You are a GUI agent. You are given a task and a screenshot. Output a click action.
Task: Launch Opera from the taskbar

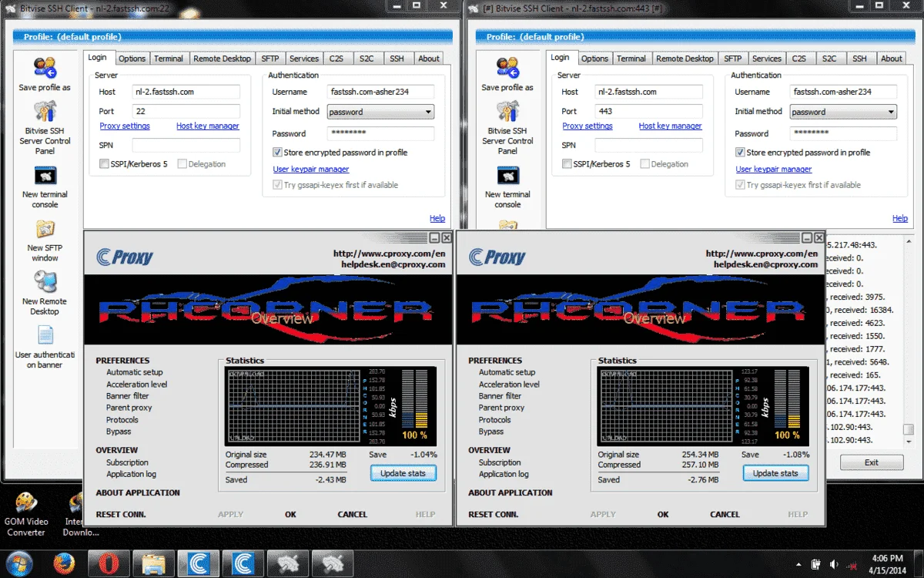[x=109, y=563]
